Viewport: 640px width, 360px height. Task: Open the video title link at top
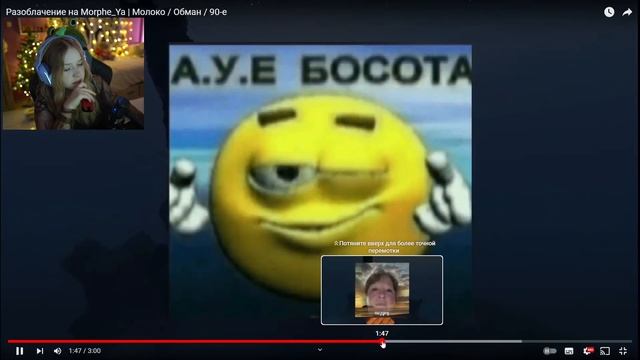coord(116,12)
